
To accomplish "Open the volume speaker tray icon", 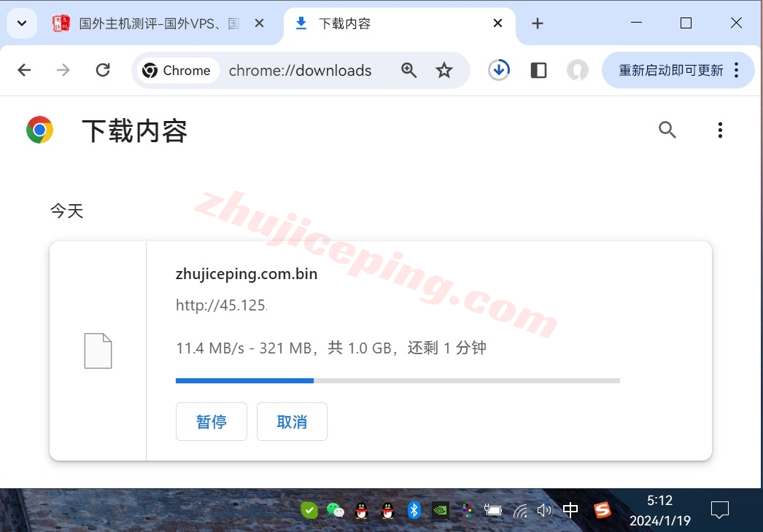I will click(x=544, y=510).
